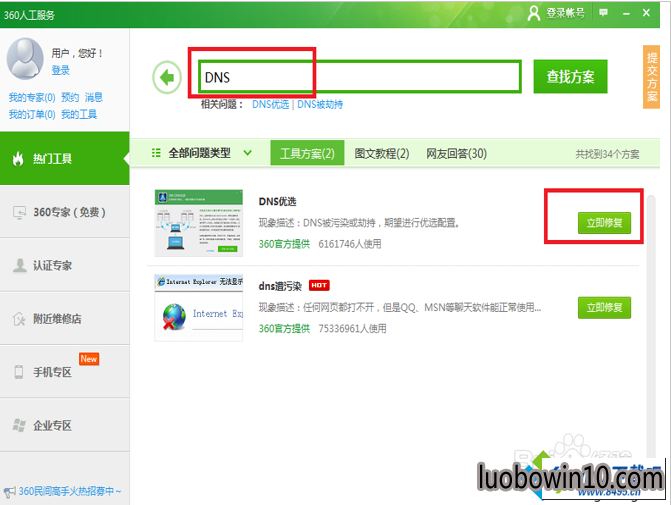Click the 登录帐号 text in title bar
The image size is (671, 505).
pos(565,13)
